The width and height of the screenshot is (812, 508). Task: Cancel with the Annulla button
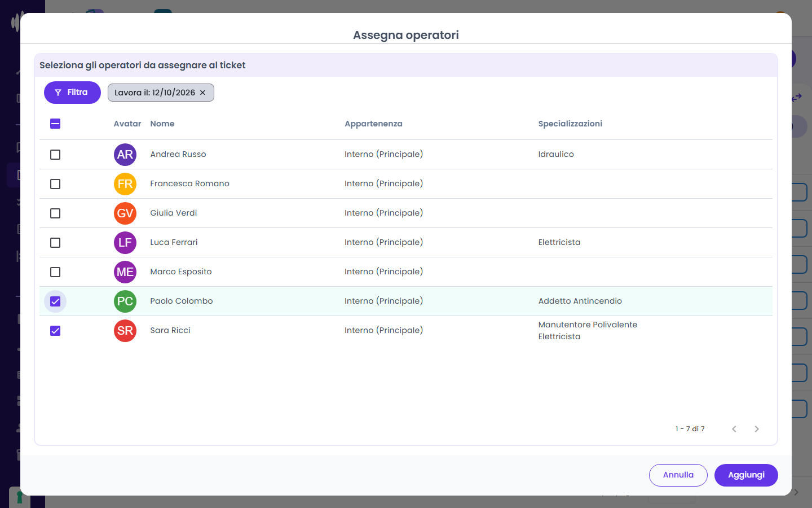coord(678,475)
